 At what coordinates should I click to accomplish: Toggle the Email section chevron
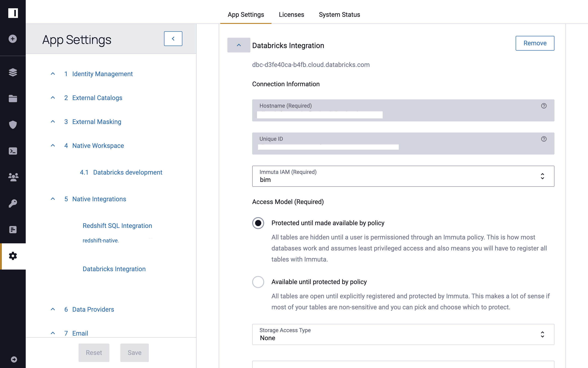click(x=53, y=333)
